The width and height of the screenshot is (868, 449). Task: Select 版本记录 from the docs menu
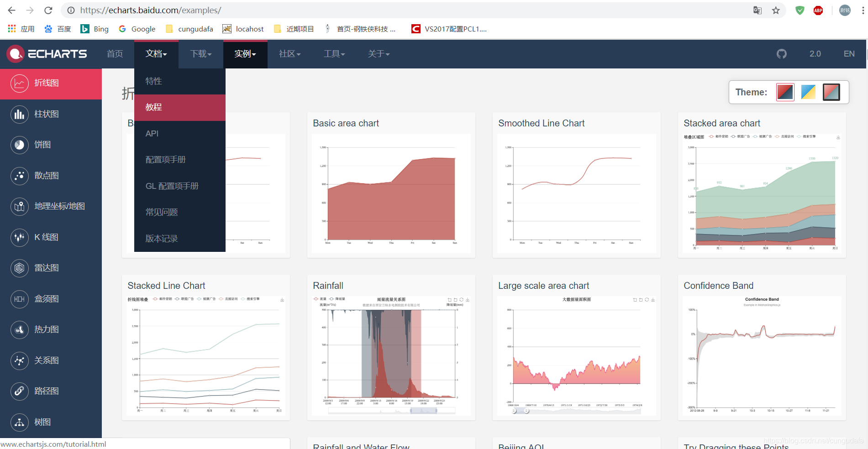(x=180, y=239)
